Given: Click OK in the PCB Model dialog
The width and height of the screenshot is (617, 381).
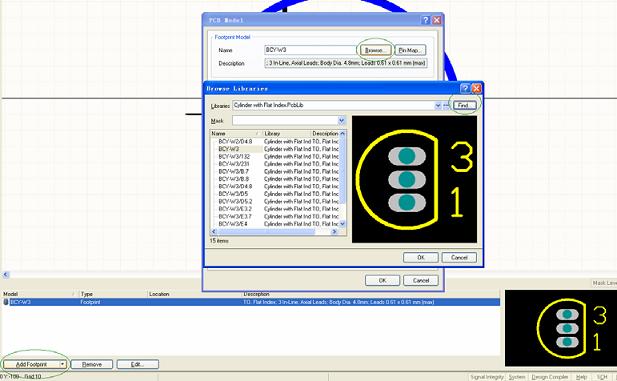Looking at the screenshot, I should click(x=382, y=280).
